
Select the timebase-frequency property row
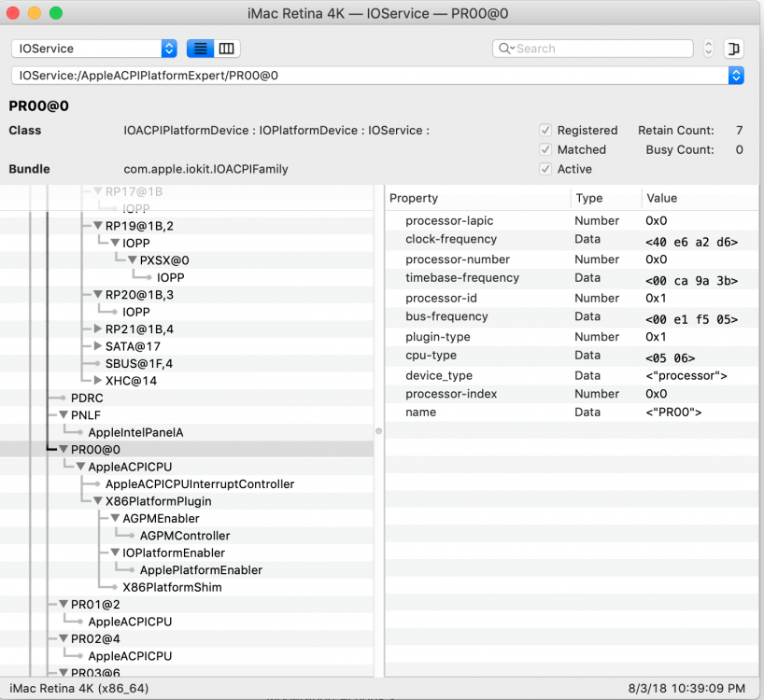[x=572, y=278]
